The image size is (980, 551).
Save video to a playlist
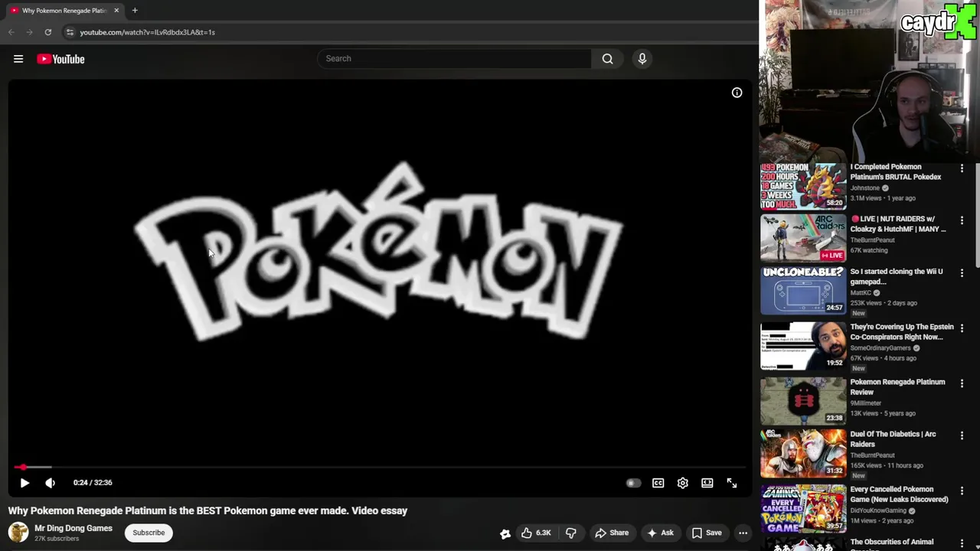(x=707, y=533)
